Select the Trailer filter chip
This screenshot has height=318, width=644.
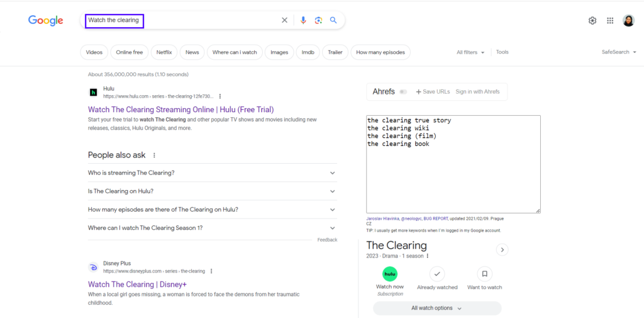point(335,52)
